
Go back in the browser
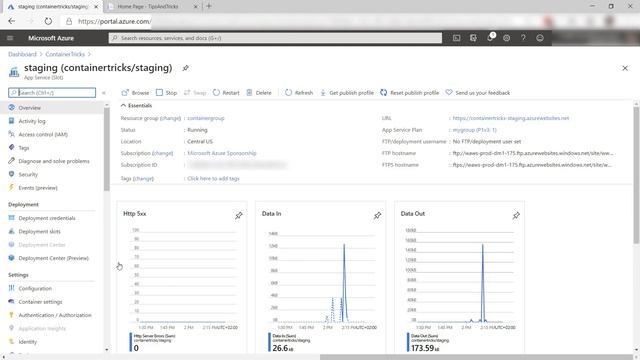pyautogui.click(x=11, y=21)
